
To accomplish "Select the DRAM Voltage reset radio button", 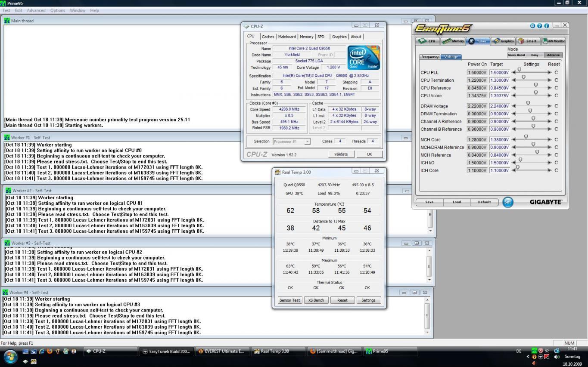I will 556,106.
